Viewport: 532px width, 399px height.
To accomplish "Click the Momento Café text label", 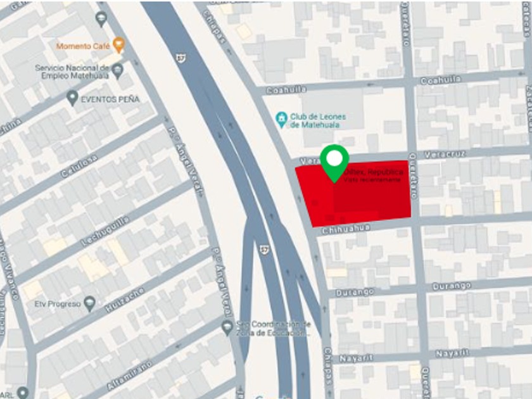I will (84, 46).
